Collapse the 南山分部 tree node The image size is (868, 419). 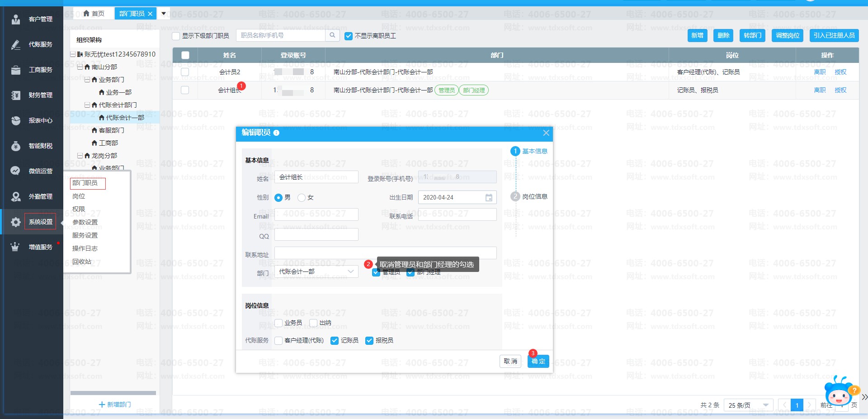point(80,67)
